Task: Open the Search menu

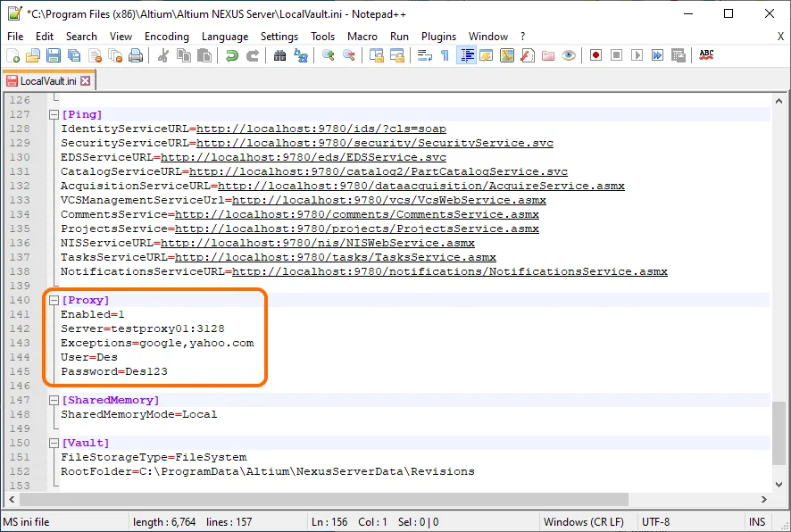Action: pyautogui.click(x=81, y=37)
